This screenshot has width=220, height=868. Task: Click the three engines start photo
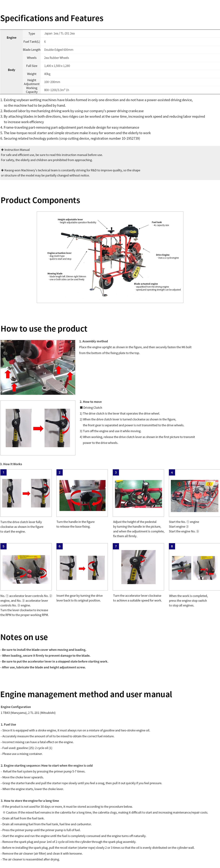[195, 496]
